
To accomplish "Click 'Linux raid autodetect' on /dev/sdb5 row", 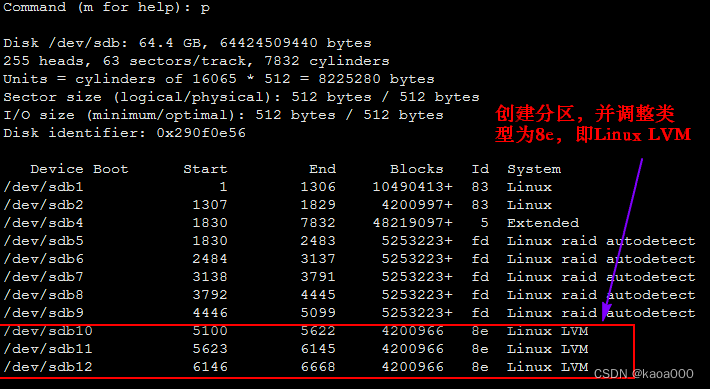I will coord(601,241).
